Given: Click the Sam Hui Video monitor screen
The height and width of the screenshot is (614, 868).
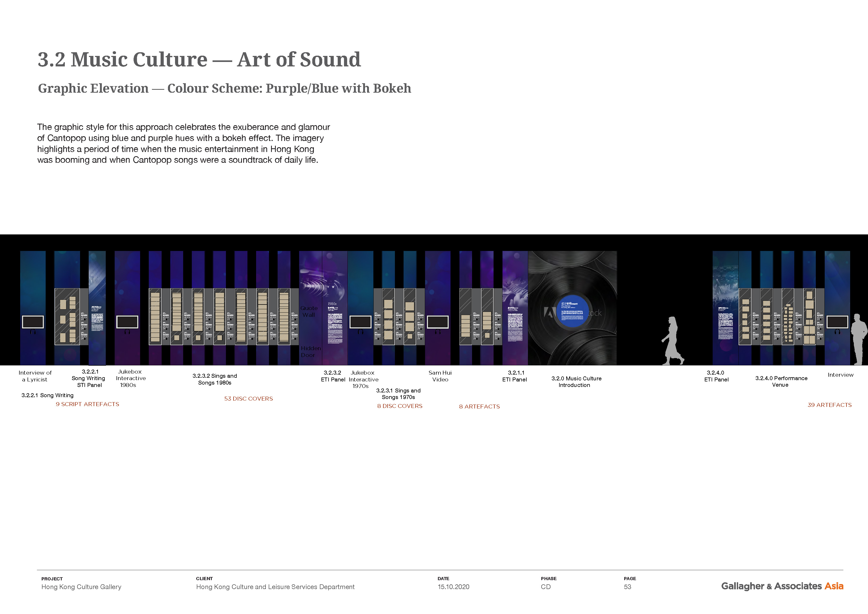Looking at the screenshot, I should (x=438, y=322).
